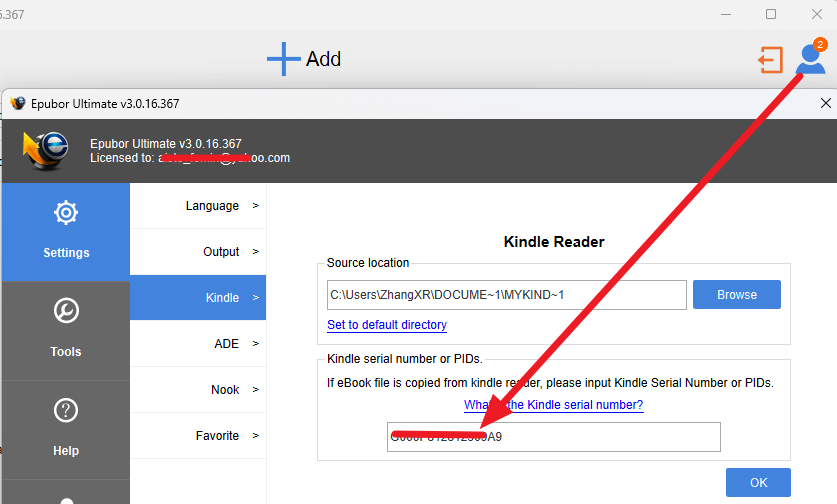This screenshot has width=837, height=504.
Task: Select the Favorite menu item
Action: click(198, 436)
